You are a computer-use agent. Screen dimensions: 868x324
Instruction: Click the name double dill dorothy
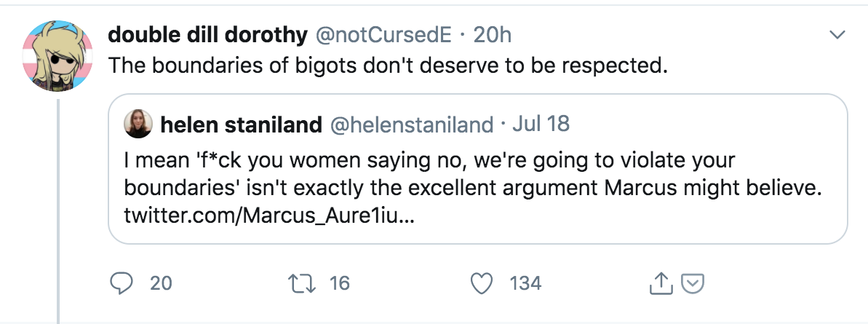tap(208, 34)
